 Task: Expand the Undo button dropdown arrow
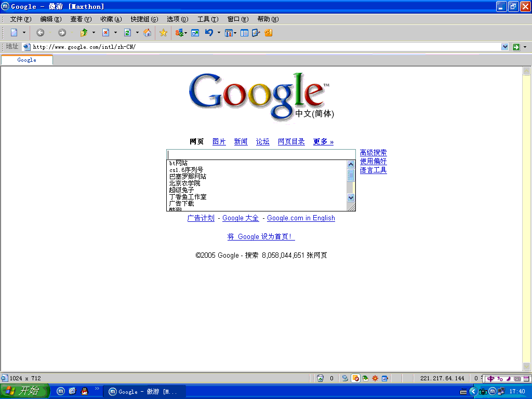click(219, 33)
